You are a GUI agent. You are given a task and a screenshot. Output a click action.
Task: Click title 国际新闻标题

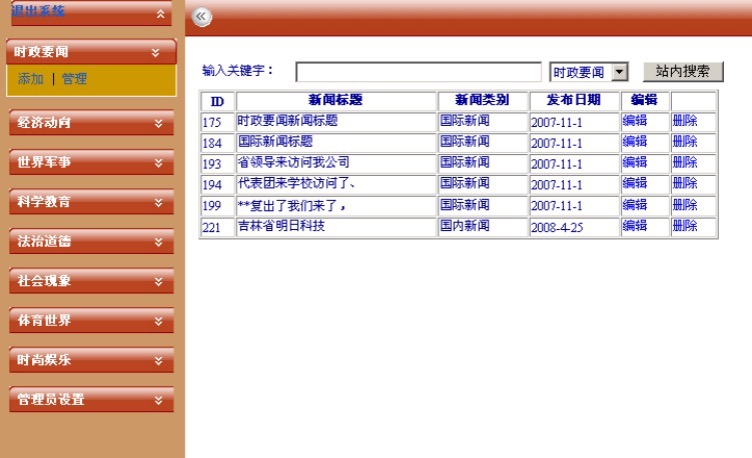coord(275,141)
